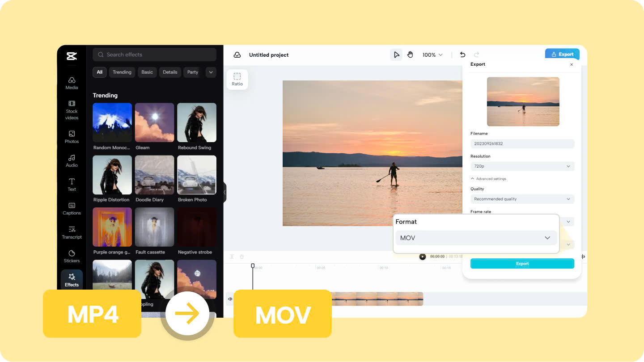Mute the audio track in the timeline
644x362 pixels.
pyautogui.click(x=229, y=299)
